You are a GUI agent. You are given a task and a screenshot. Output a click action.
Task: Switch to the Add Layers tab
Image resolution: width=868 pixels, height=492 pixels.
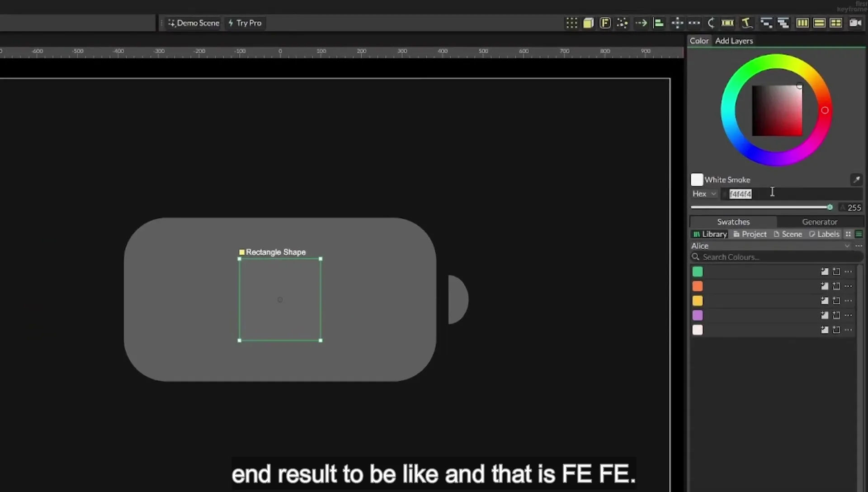click(734, 41)
